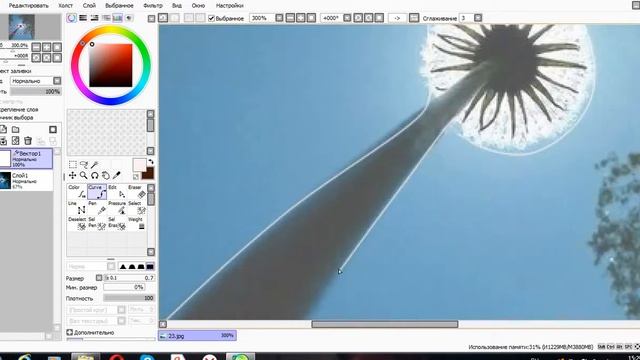Choose the rectangular selection tool
The width and height of the screenshot is (640, 360).
(x=73, y=164)
